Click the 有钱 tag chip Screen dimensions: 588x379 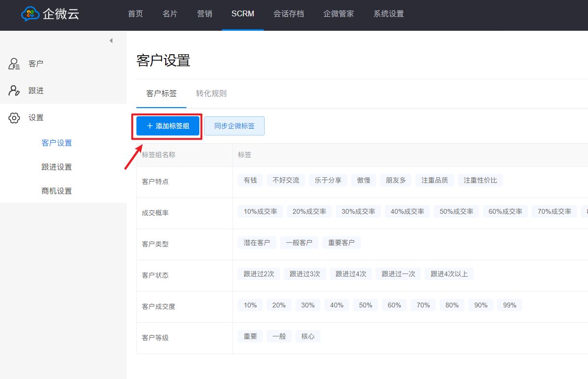coord(250,180)
